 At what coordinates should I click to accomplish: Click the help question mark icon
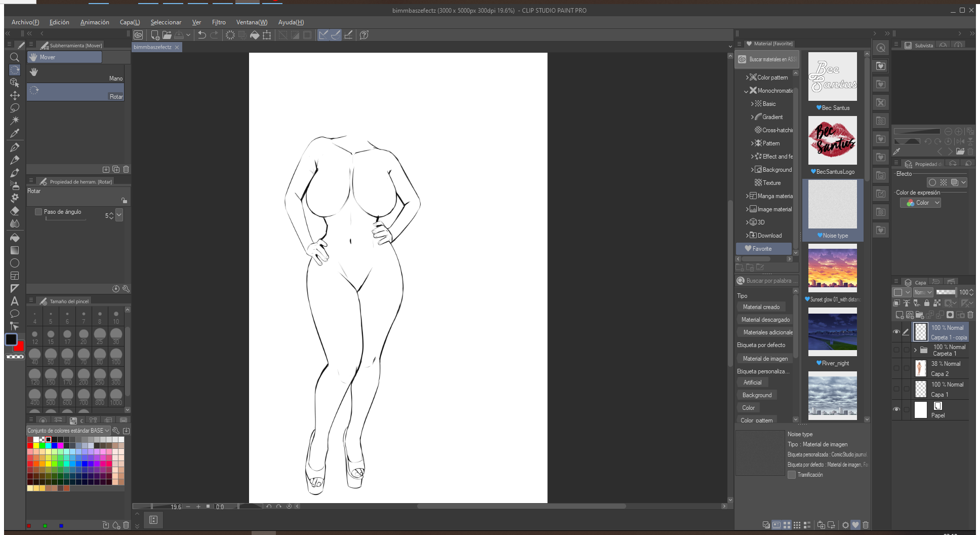(x=364, y=35)
